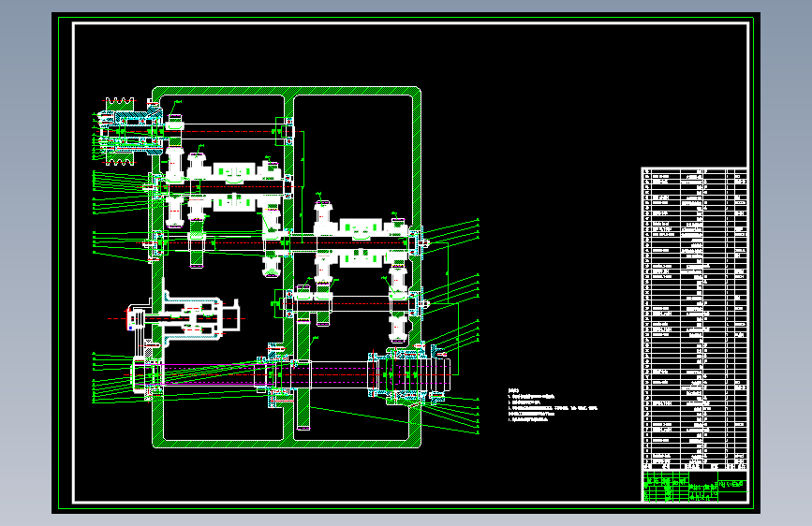Click the grooved V-belt pulley on the input shaft
Viewport: 812px width, 526px height.
121,131
